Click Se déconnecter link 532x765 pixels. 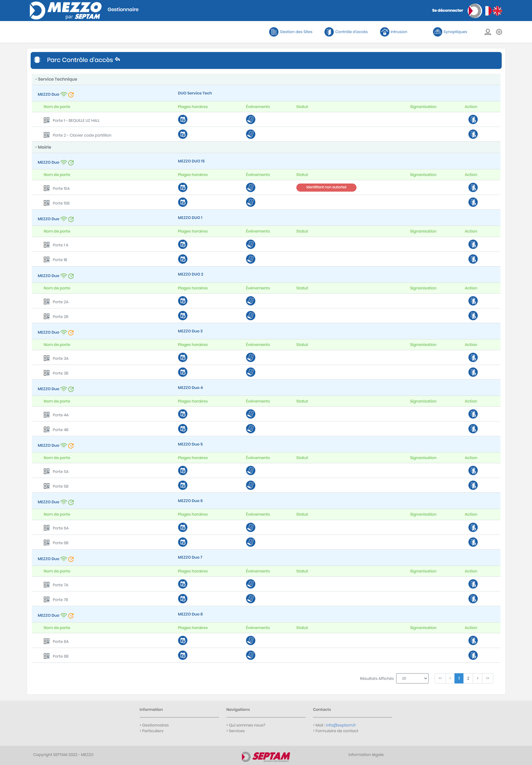coord(447,11)
